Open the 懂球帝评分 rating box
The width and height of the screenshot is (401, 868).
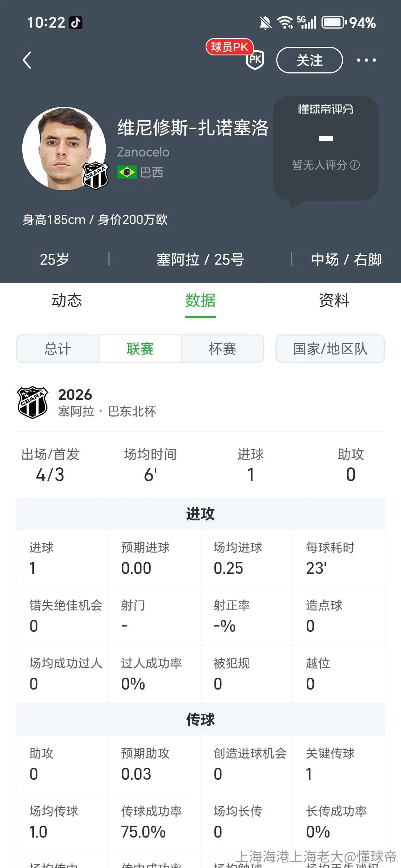[x=326, y=148]
